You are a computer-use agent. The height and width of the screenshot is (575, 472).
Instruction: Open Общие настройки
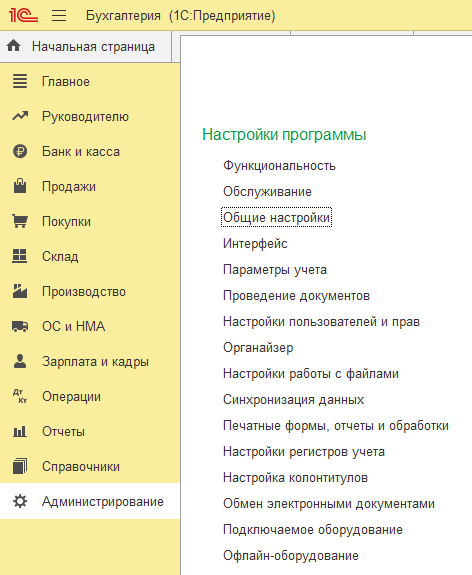click(x=277, y=217)
